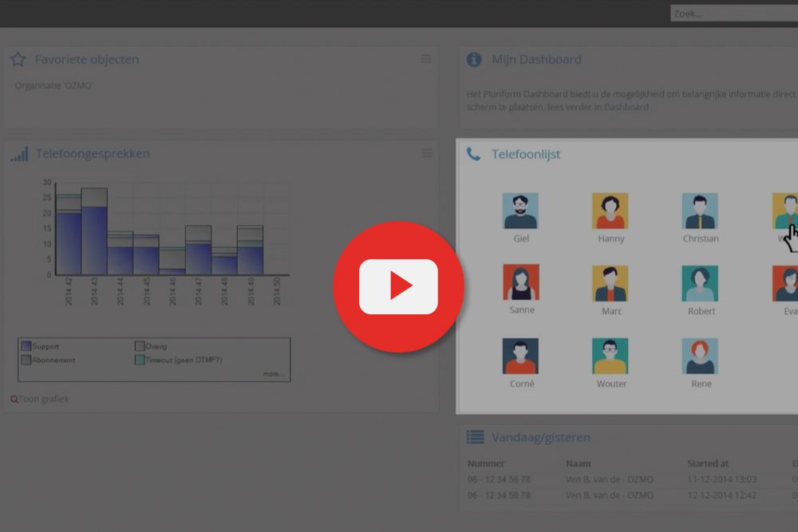
Task: Open the Toon grafiek link
Action: click(x=40, y=399)
